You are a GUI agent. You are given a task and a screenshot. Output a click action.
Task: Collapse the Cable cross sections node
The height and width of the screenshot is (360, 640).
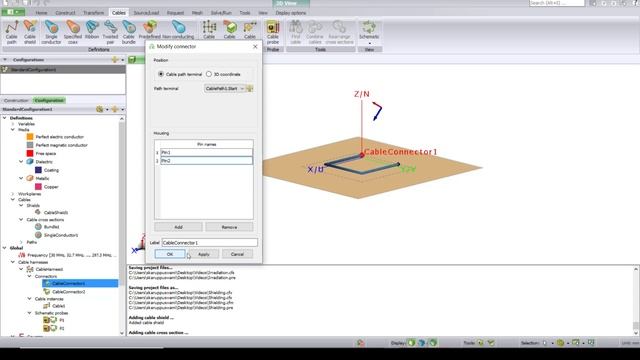point(21,220)
